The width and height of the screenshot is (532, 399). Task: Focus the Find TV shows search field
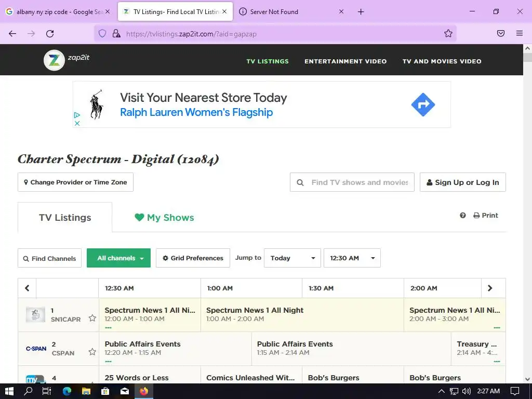(x=352, y=182)
